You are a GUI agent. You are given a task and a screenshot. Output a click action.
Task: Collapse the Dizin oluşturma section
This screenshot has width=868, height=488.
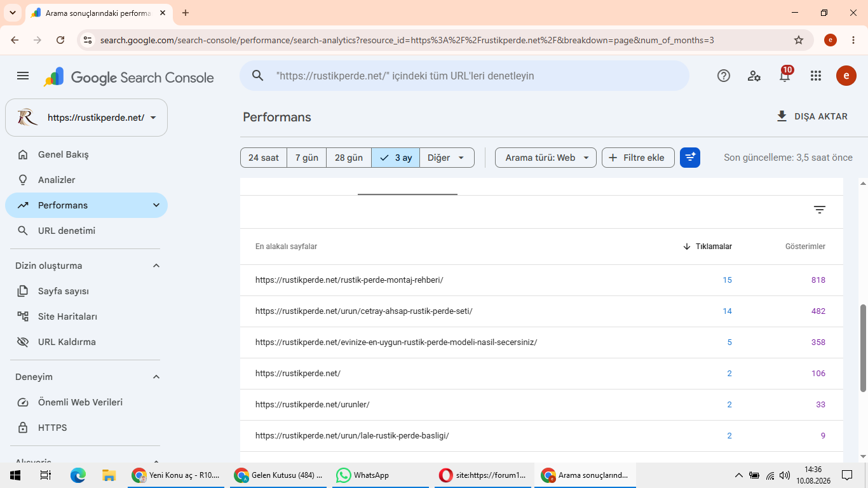tap(156, 266)
